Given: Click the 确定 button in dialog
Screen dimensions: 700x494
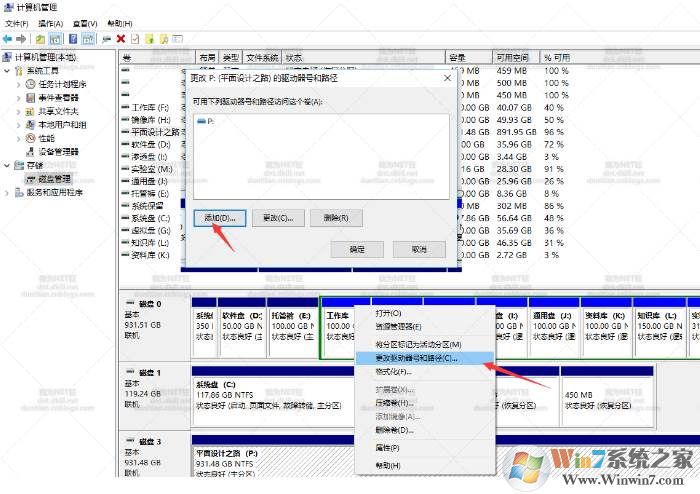Looking at the screenshot, I should [357, 249].
